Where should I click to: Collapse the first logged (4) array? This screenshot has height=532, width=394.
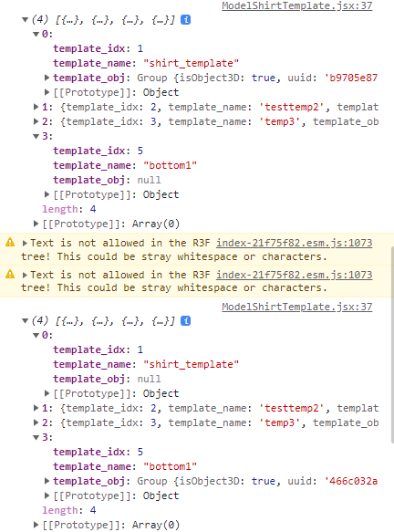25,20
